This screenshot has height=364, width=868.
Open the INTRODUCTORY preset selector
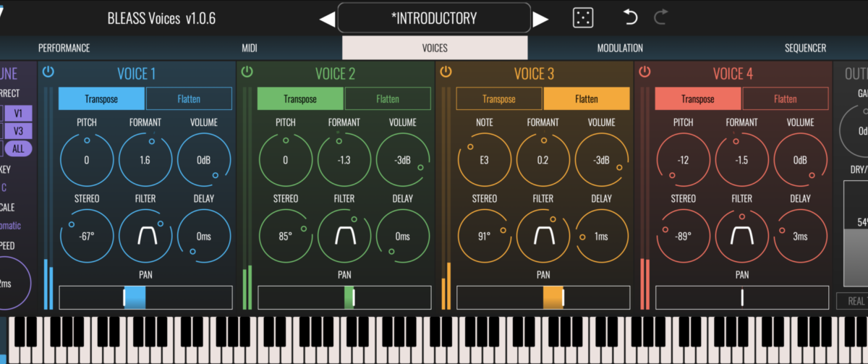point(434,18)
